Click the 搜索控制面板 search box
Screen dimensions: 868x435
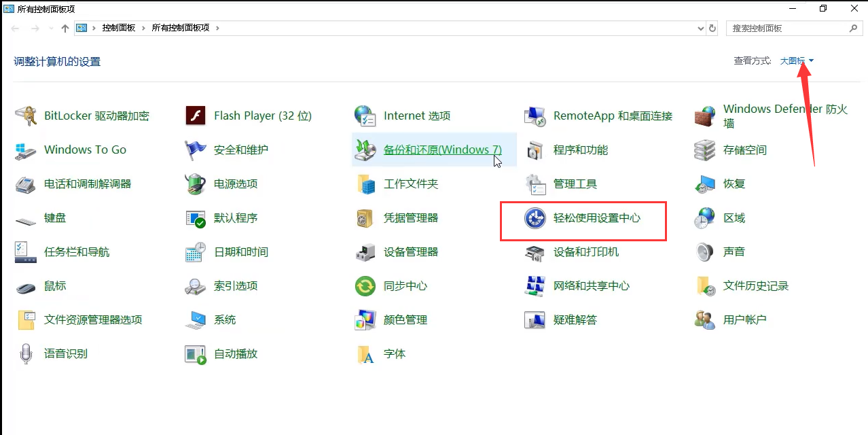point(788,28)
